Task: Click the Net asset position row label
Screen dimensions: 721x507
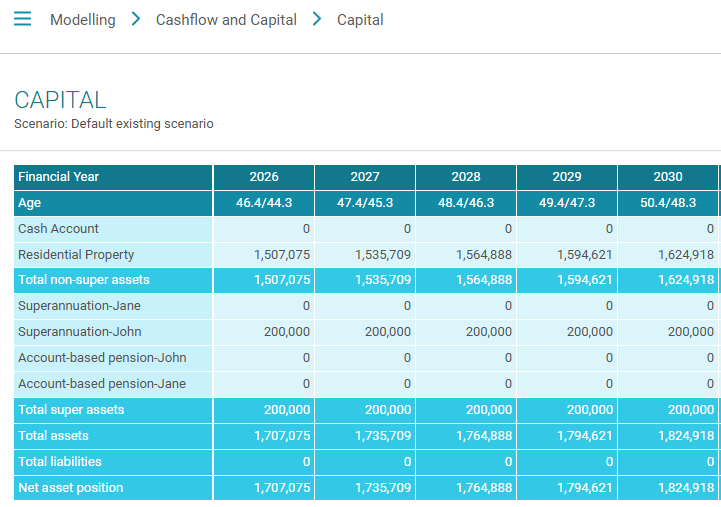Action: pos(71,488)
